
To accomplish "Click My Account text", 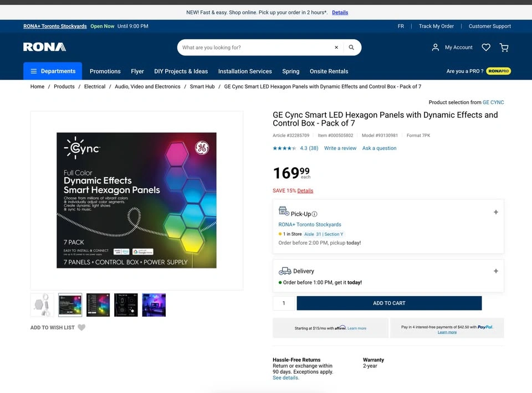I will point(458,48).
